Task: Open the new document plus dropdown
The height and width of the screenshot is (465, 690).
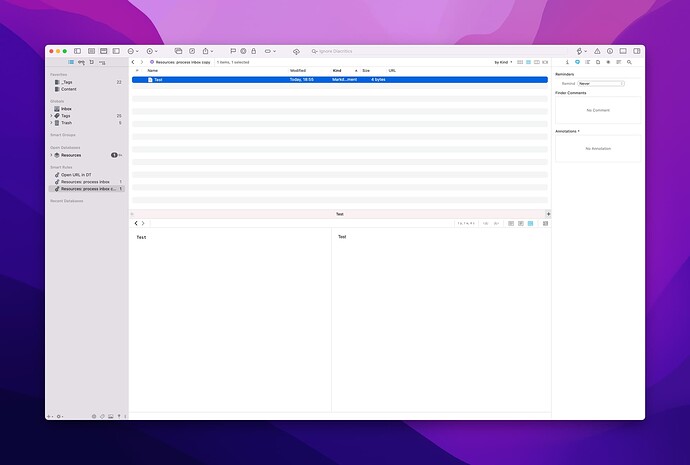Action: click(x=132, y=51)
